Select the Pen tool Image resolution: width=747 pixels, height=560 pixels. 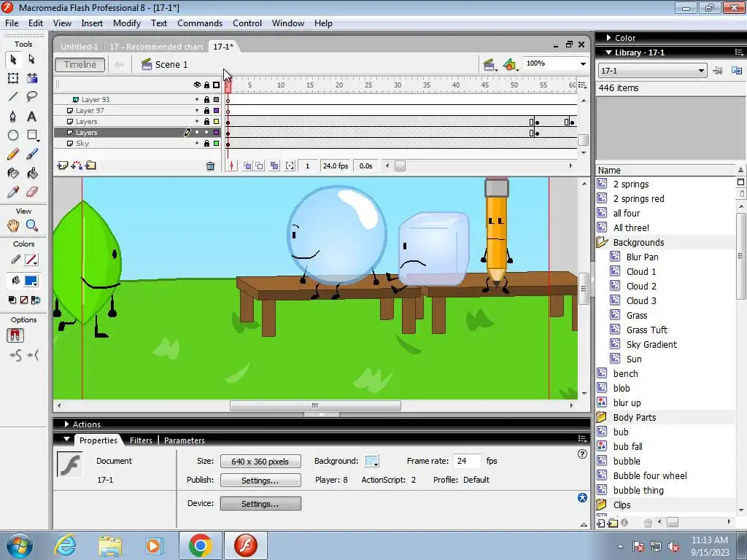point(13,116)
